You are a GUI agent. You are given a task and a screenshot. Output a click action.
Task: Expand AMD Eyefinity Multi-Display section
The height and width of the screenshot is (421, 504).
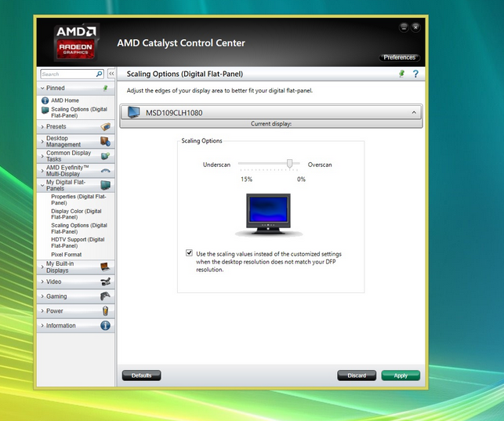pos(42,171)
